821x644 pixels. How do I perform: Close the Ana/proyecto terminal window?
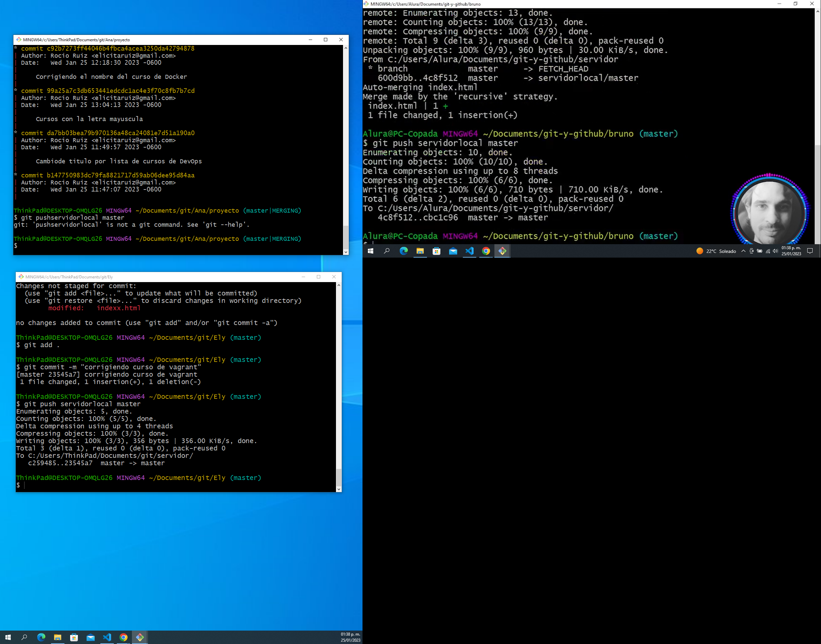341,40
